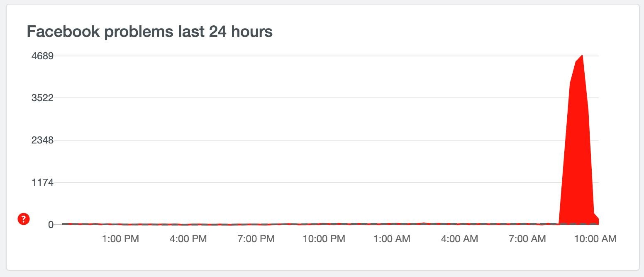Click the 0 y-axis label
Viewport: 644px width, 277px height.
pos(51,224)
